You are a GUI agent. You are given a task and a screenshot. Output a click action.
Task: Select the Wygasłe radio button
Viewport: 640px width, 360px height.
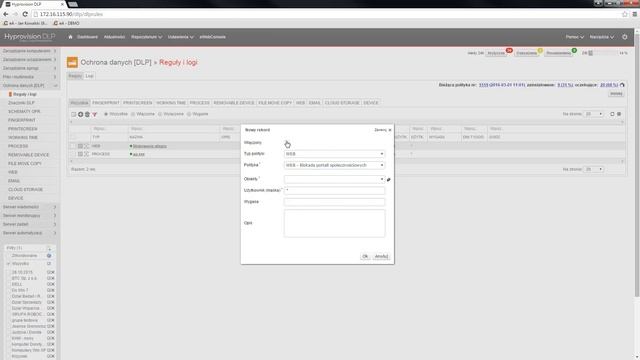(189, 114)
